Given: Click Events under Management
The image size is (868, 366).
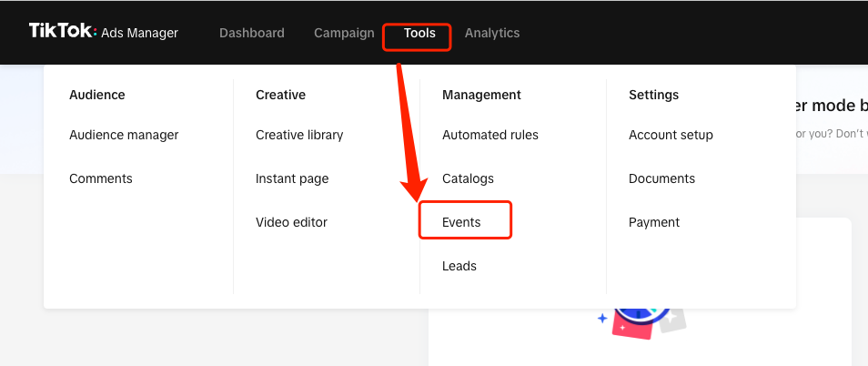Looking at the screenshot, I should [x=461, y=222].
